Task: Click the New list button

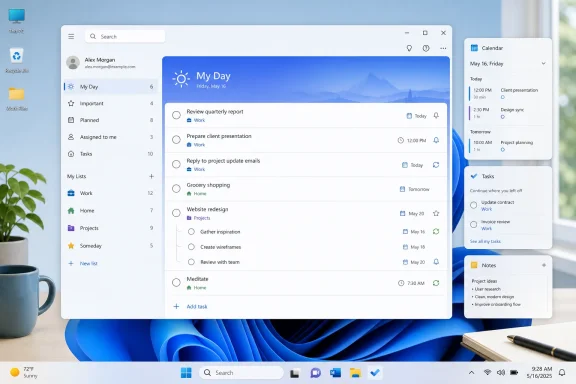Action: 83,263
